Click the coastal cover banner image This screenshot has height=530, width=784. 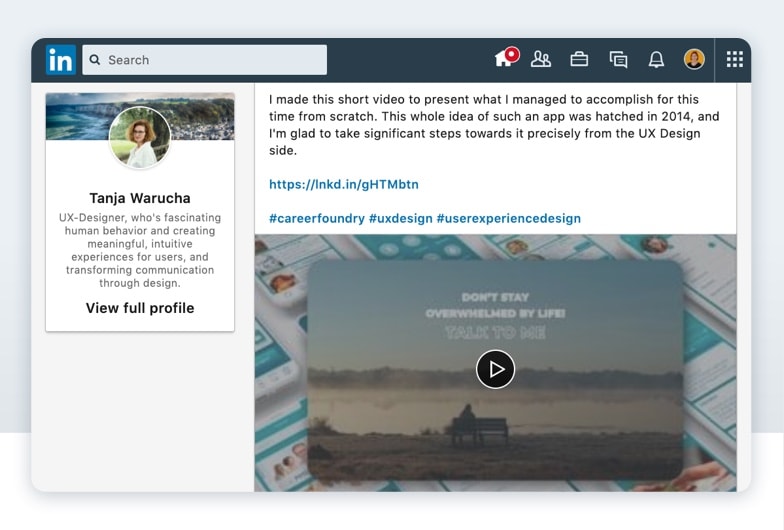click(200, 112)
